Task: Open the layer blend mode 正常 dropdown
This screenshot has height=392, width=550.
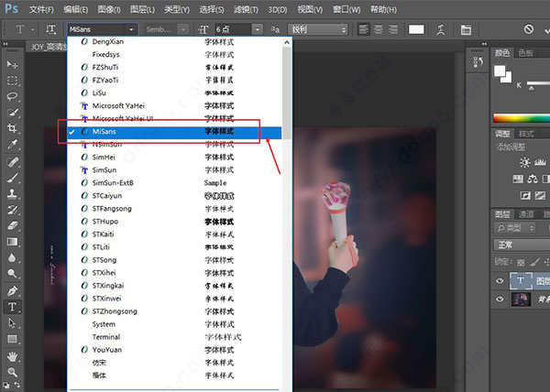Action: point(522,245)
